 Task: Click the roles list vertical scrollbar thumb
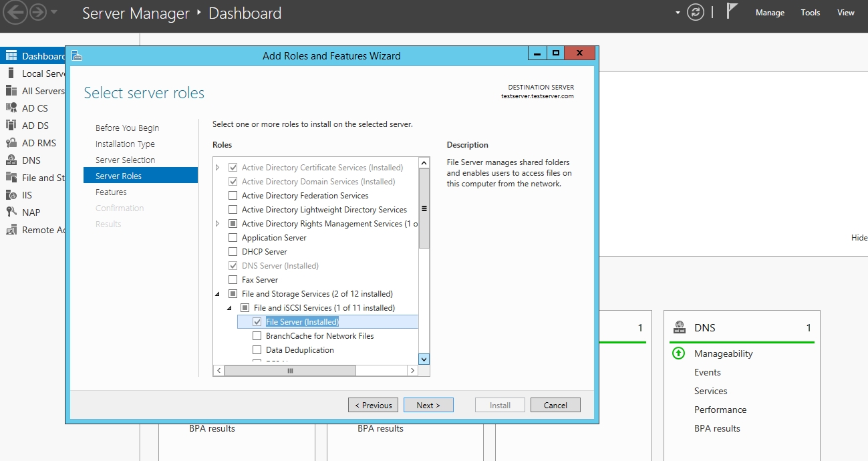tap(424, 208)
